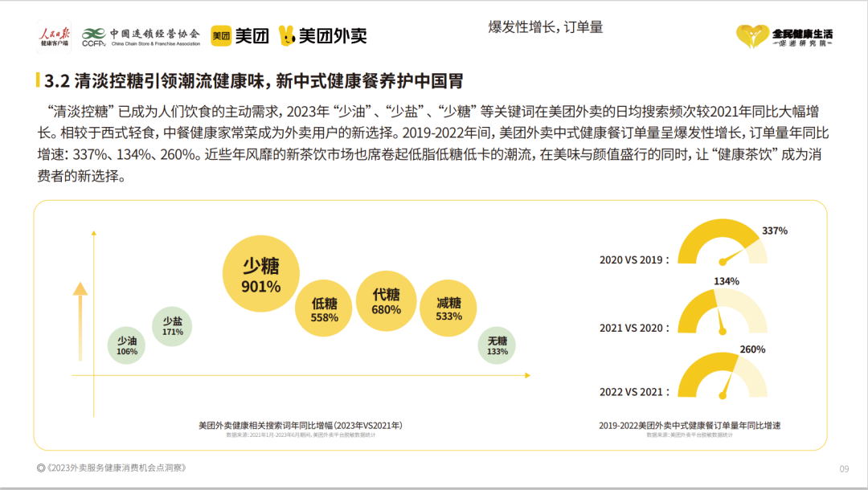The height and width of the screenshot is (490, 868).
Task: Select the 减糖 533% yellow bubble
Action: click(448, 309)
